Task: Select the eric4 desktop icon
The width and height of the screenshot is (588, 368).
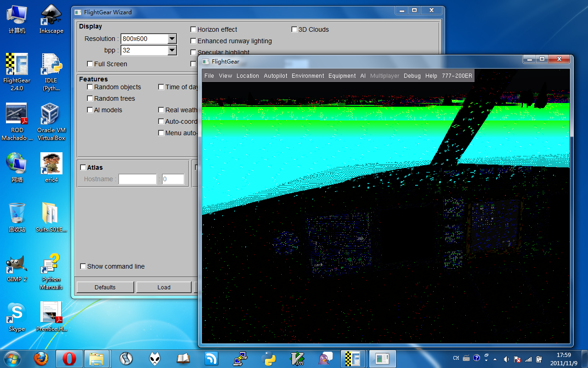Action: (x=51, y=167)
